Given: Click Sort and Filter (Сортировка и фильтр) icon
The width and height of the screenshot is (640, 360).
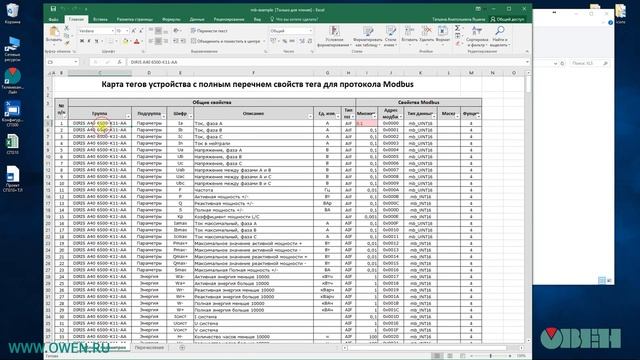Looking at the screenshot, I should pyautogui.click(x=477, y=31).
